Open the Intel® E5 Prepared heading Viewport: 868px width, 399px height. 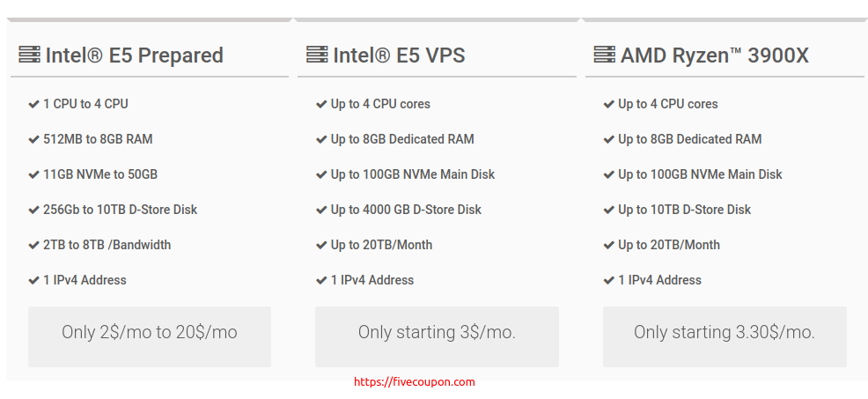click(x=135, y=55)
